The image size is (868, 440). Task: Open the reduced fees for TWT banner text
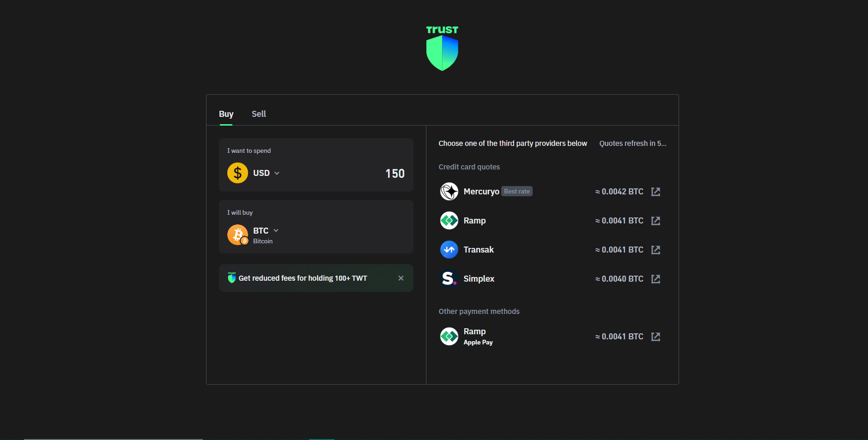[x=303, y=278]
